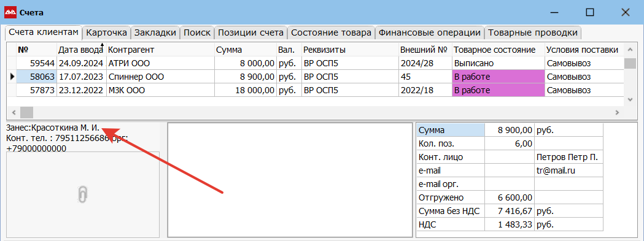Open the Финансовые операции tab
Screen dimensions: 644x241
pos(430,33)
